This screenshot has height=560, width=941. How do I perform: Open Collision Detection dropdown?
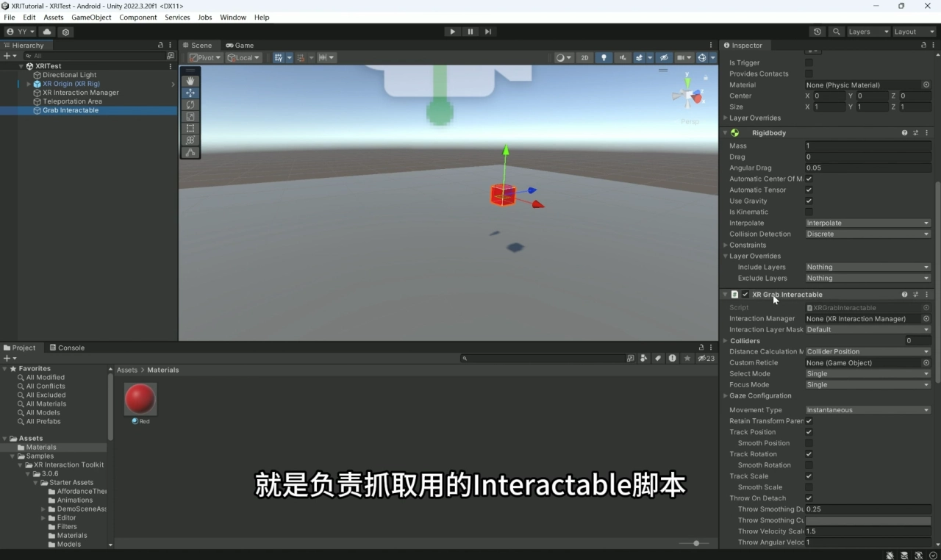point(867,234)
